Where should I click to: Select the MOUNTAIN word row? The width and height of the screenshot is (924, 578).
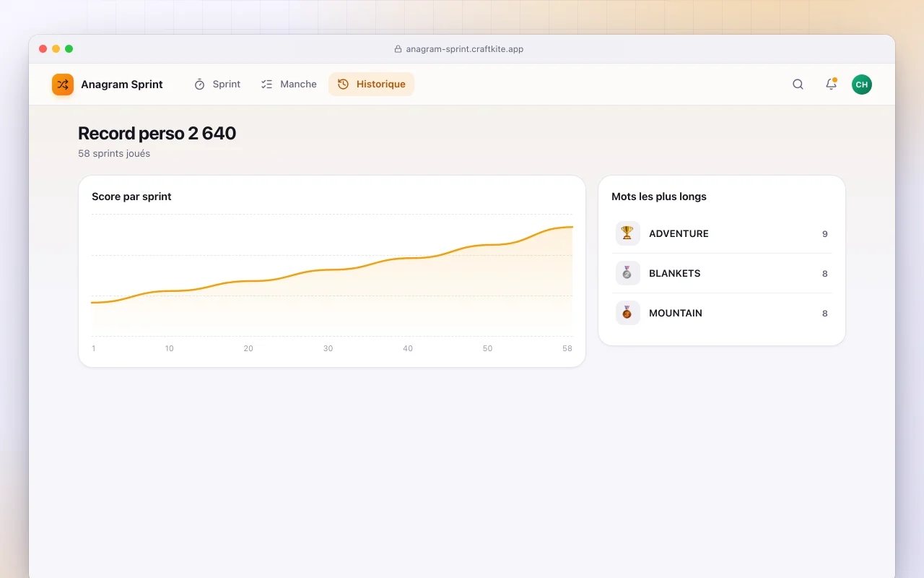click(x=722, y=313)
